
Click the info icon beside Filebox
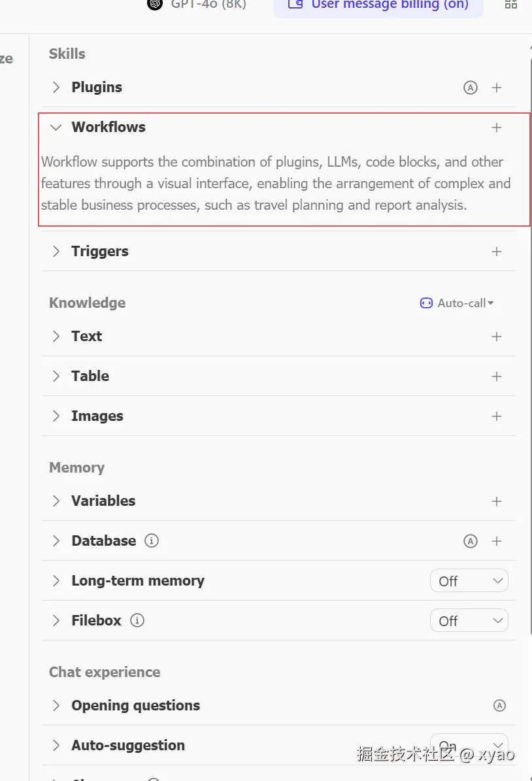click(x=137, y=621)
